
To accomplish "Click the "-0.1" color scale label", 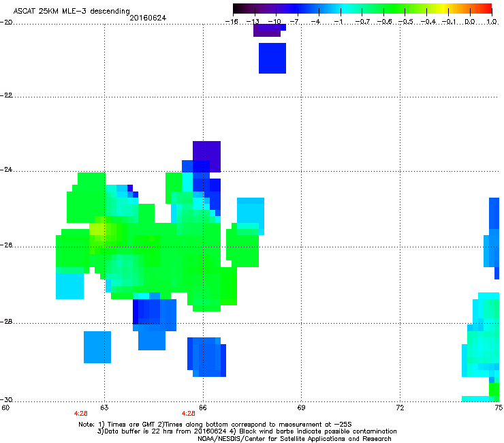I will pyautogui.click(x=449, y=22).
